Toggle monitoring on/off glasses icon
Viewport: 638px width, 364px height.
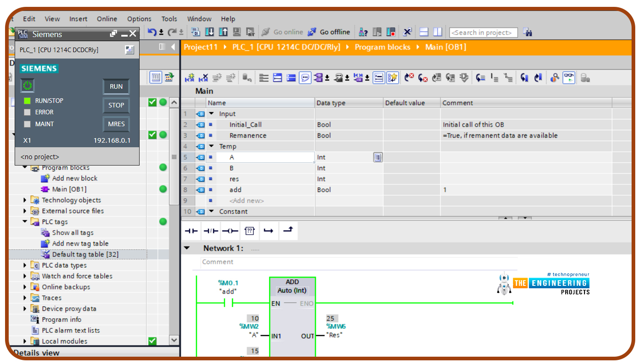pyautogui.click(x=568, y=78)
